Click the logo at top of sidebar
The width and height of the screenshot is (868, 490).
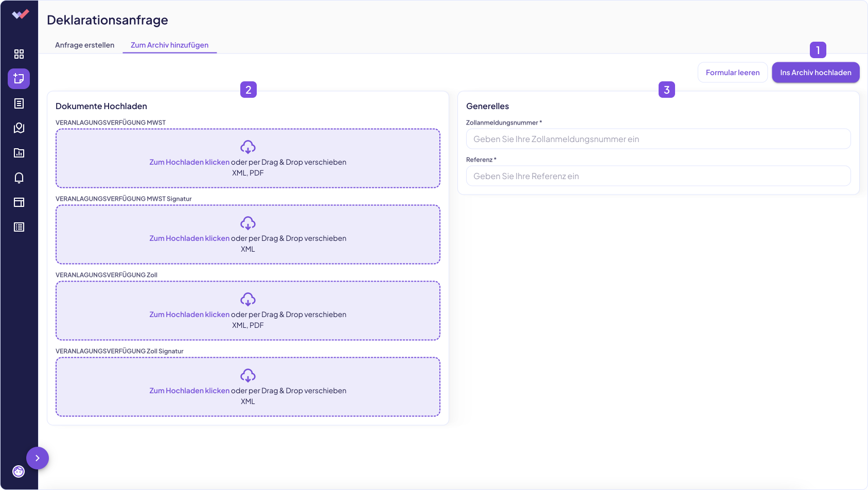(x=20, y=14)
